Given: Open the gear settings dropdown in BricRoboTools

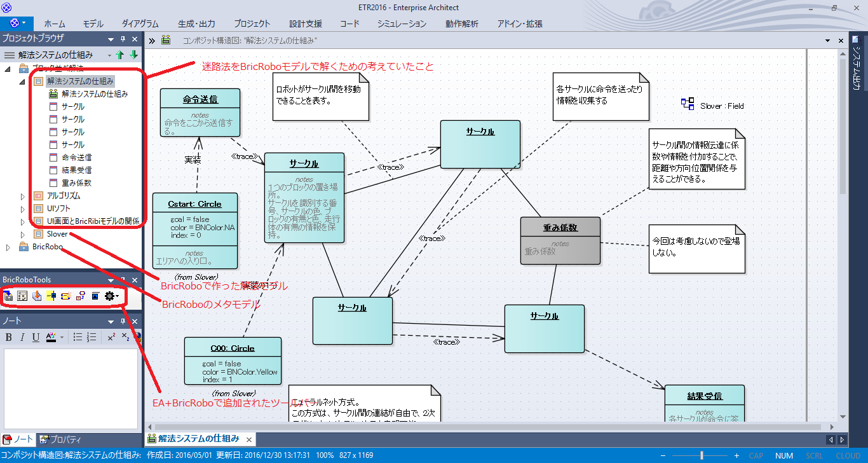Looking at the screenshot, I should 111,296.
